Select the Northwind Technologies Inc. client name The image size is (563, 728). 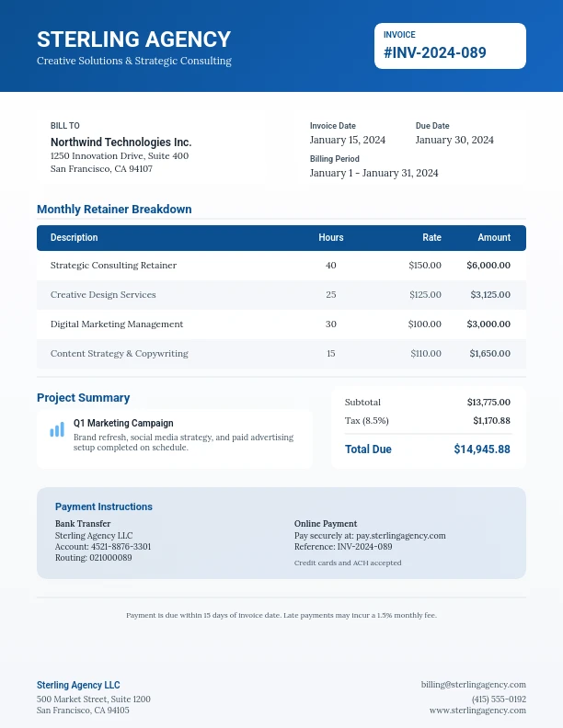point(121,142)
